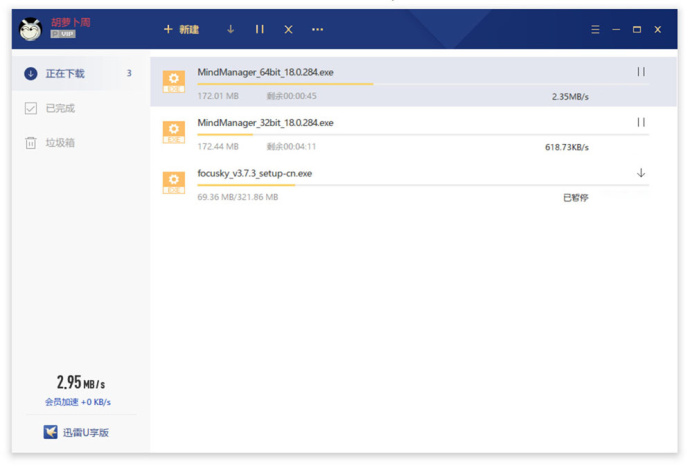
Task: Click 172.01 MB size text
Action: [x=218, y=96]
